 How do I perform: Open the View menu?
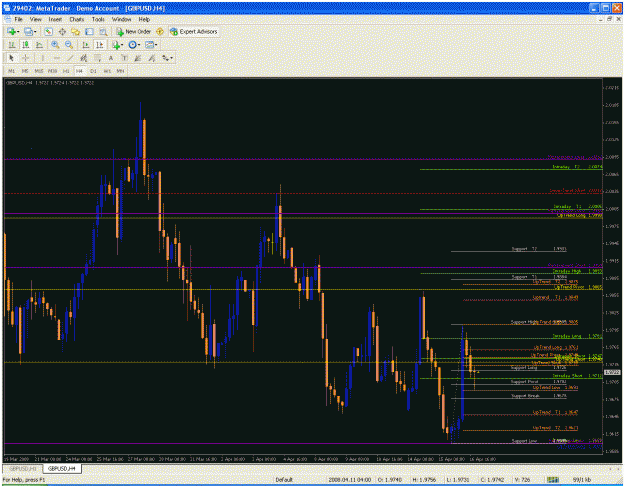35,19
